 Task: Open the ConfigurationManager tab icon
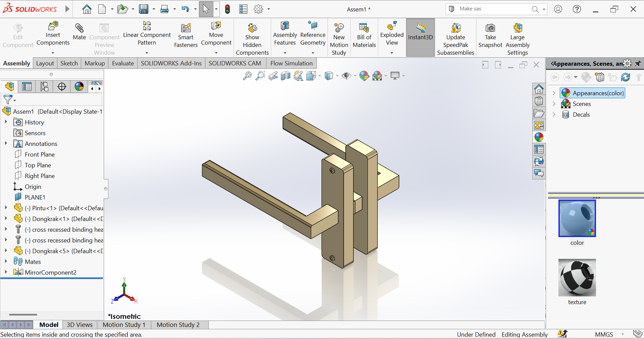coord(44,87)
